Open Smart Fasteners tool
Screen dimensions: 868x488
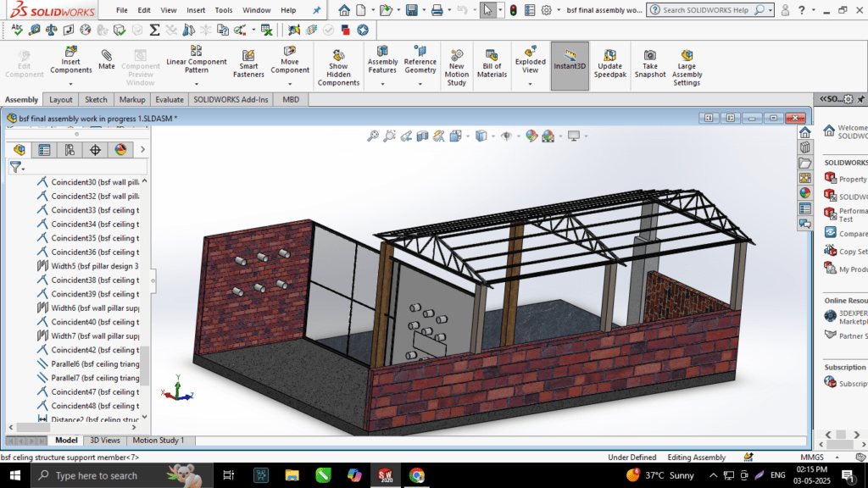click(248, 61)
